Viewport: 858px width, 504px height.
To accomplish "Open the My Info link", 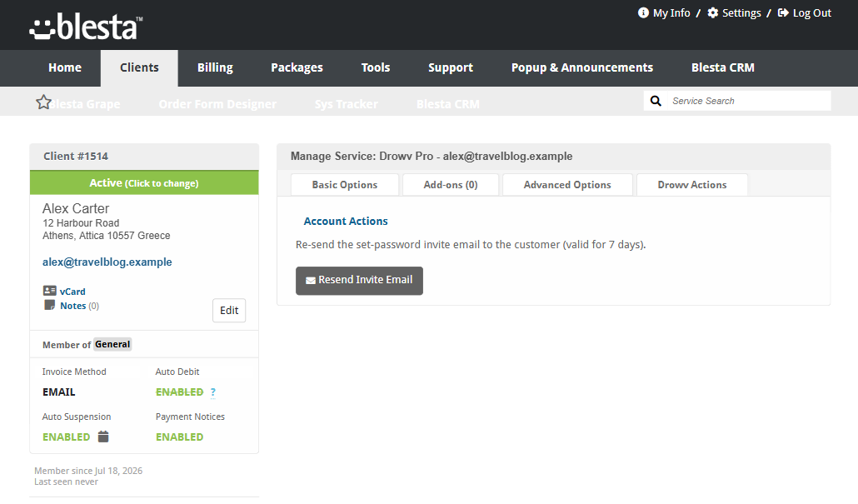I will point(671,12).
